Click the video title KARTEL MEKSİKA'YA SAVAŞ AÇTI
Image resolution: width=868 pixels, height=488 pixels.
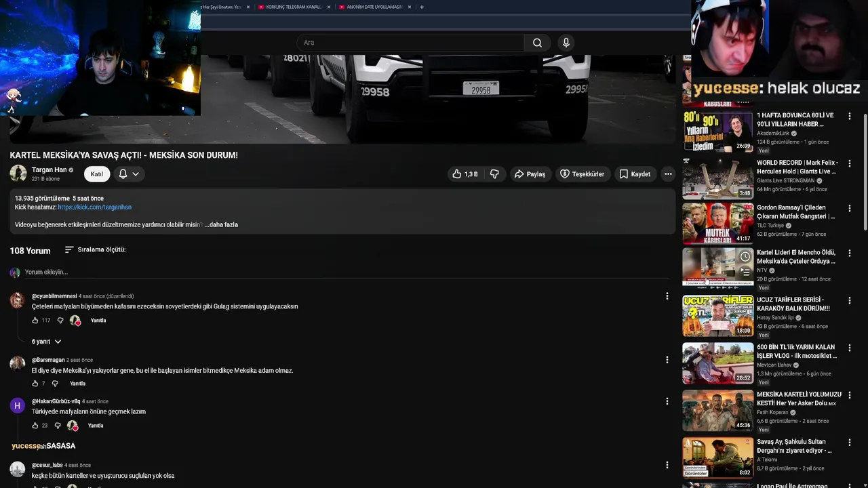pos(124,155)
